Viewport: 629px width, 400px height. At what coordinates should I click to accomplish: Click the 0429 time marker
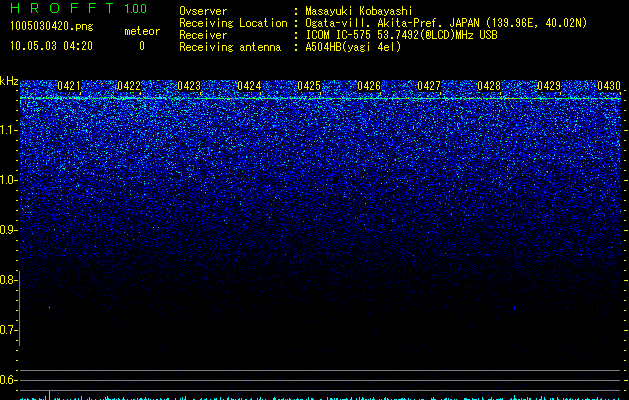pos(549,86)
